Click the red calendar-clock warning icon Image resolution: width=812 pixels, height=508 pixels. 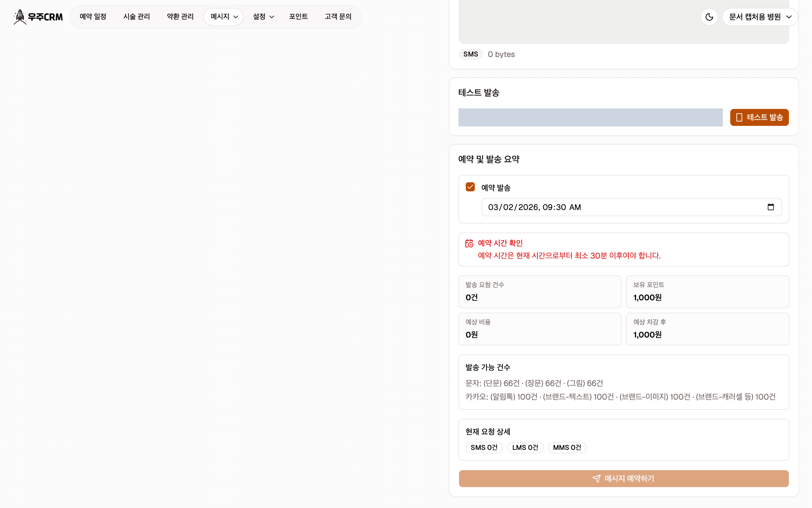[469, 243]
